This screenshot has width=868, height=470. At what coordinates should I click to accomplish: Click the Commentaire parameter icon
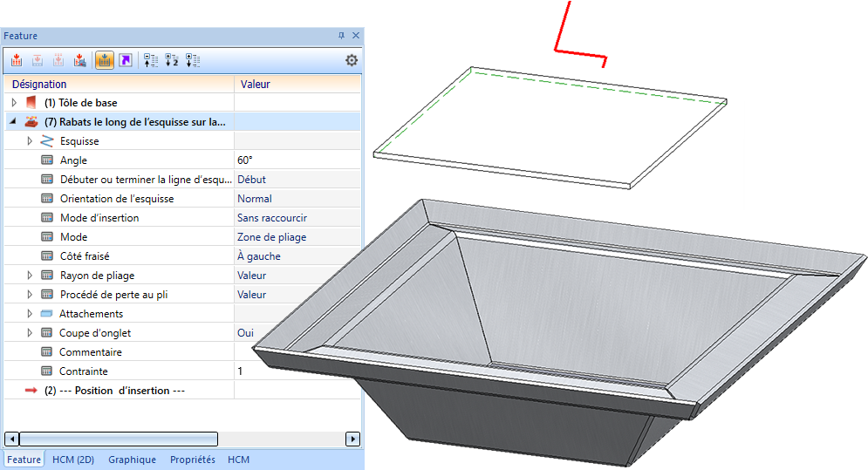click(x=47, y=352)
